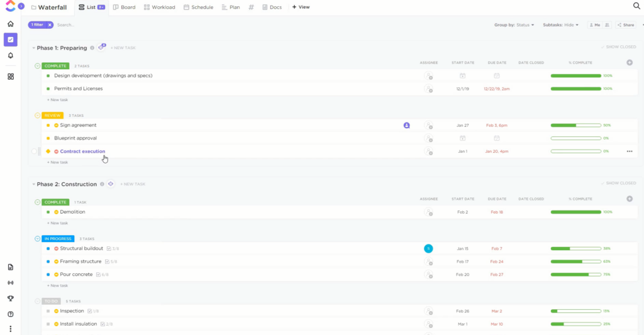Click the Pour concrete progress bar
This screenshot has width=644, height=335.
[576, 275]
